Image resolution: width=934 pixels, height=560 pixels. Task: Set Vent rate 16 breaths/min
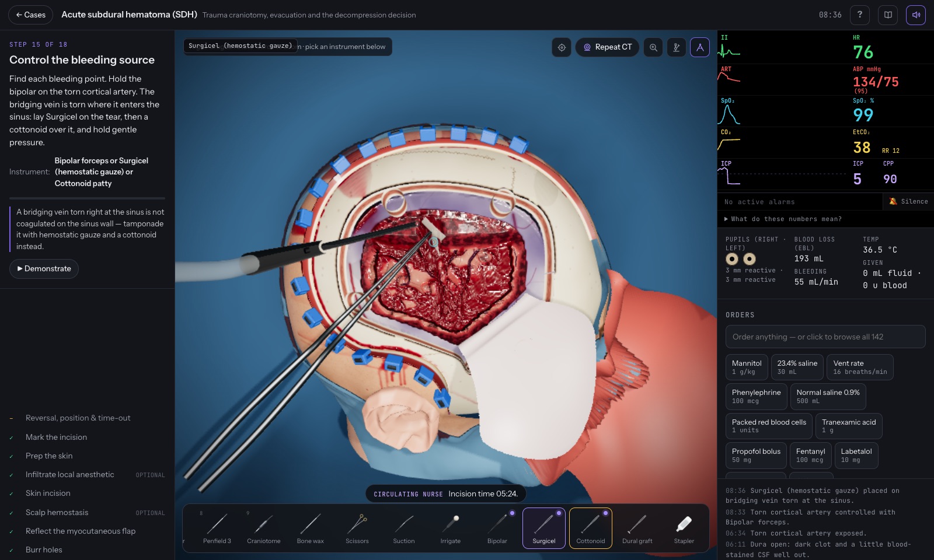[x=860, y=367]
